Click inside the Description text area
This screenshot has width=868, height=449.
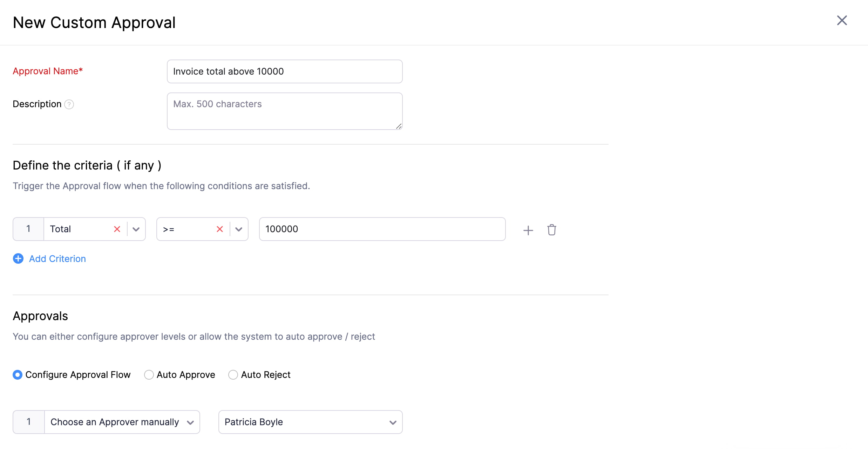click(284, 111)
